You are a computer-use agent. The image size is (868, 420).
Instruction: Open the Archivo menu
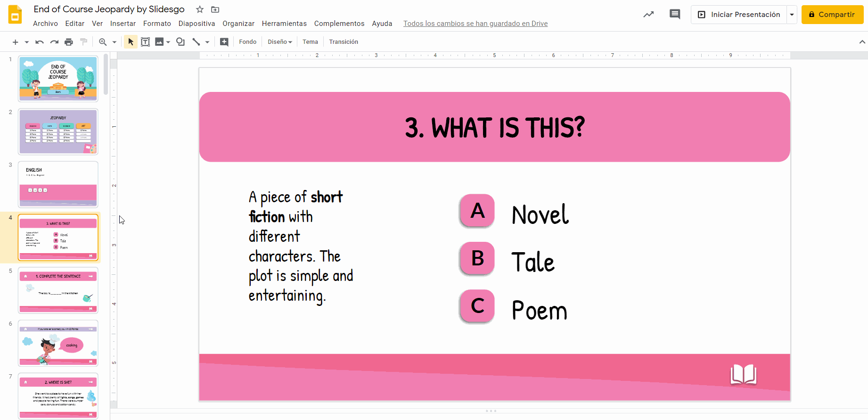pyautogui.click(x=45, y=24)
